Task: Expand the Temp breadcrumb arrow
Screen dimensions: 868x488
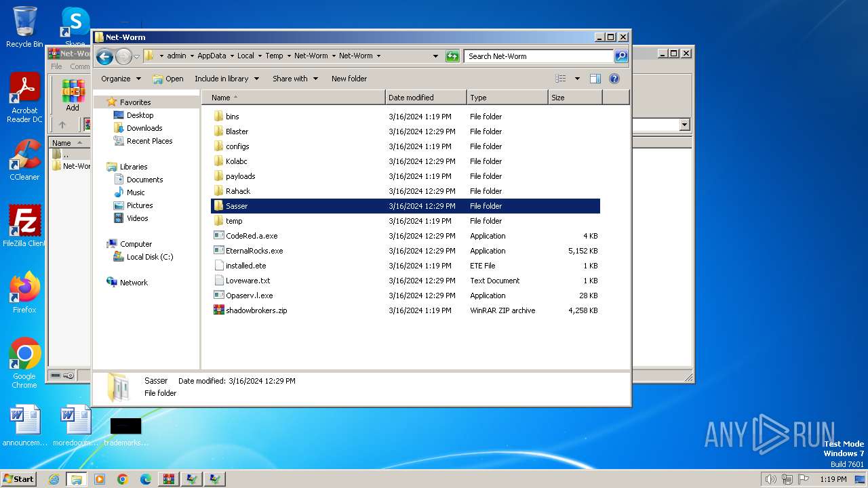Action: point(289,56)
